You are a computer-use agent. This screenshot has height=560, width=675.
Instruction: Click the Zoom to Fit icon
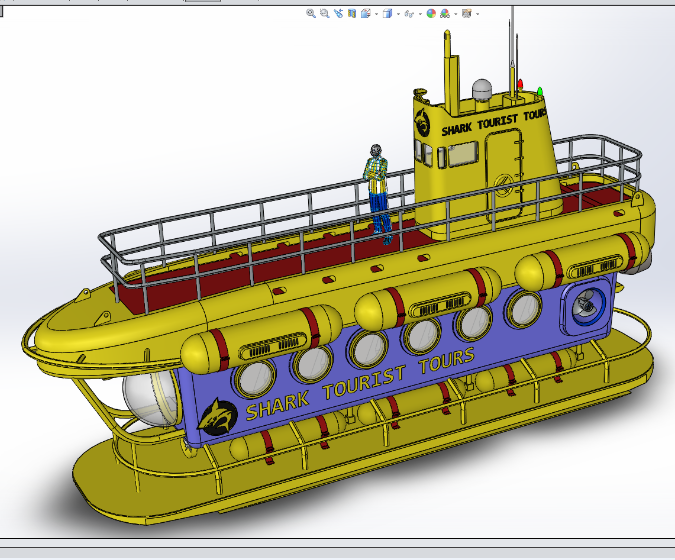311,14
